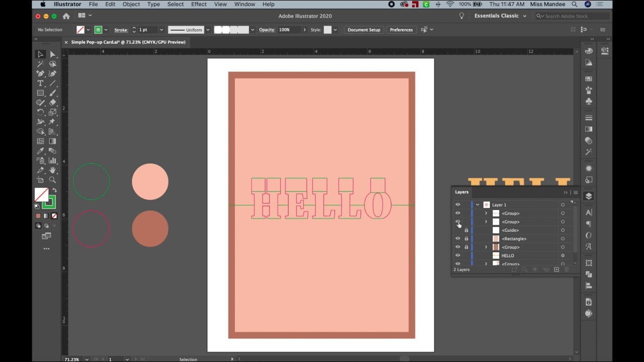Open the Object menu
644x362 pixels.
click(131, 4)
